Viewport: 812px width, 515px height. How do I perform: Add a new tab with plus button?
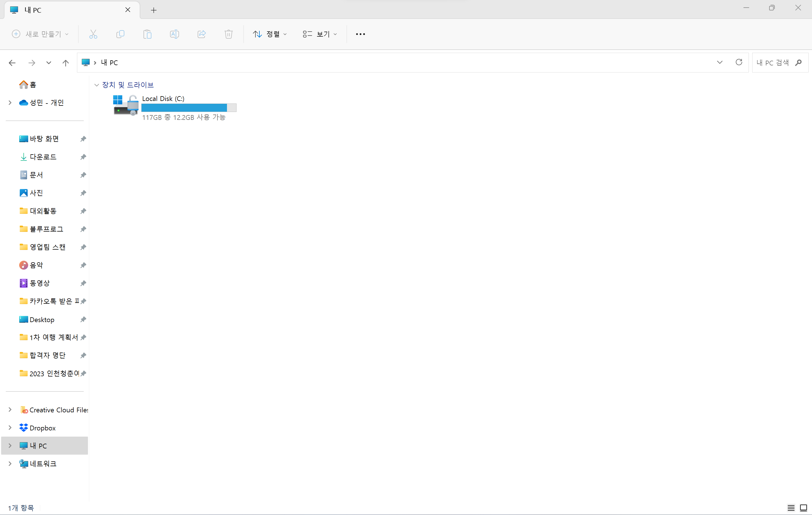click(153, 10)
